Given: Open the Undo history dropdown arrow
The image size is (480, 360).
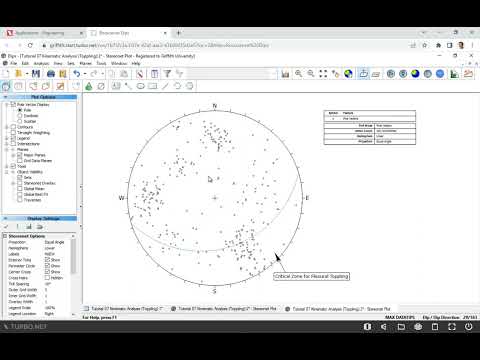Looking at the screenshot, I should click(85, 74).
